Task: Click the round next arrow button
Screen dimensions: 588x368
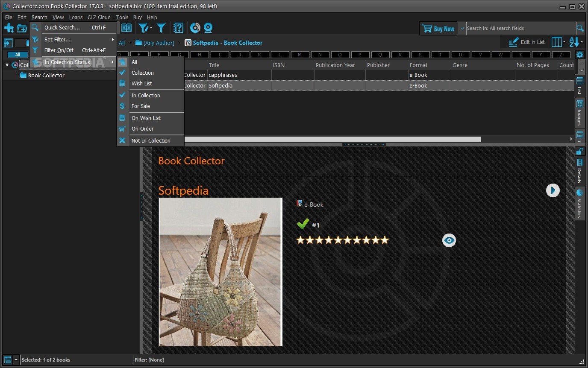Action: [553, 190]
